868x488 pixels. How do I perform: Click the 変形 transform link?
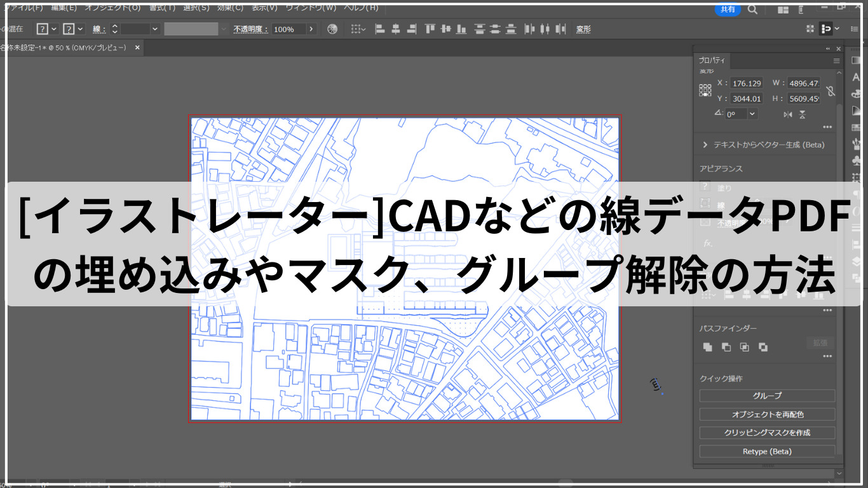coord(583,29)
